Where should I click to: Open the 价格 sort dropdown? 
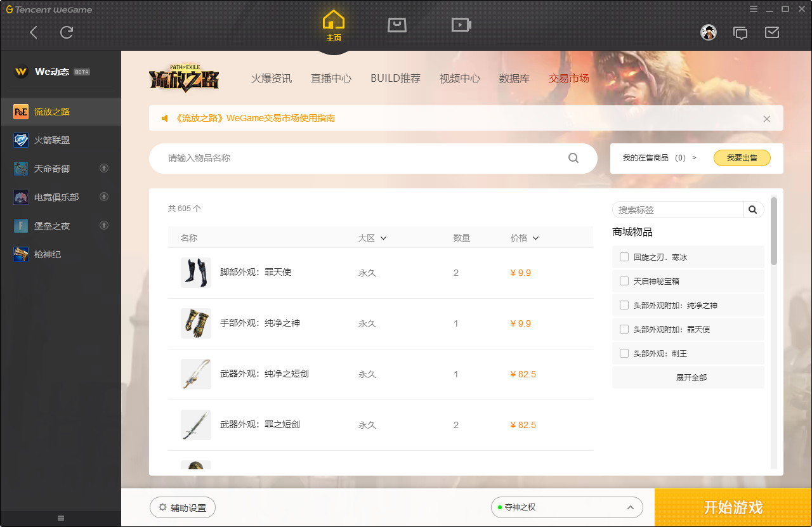pyautogui.click(x=525, y=238)
